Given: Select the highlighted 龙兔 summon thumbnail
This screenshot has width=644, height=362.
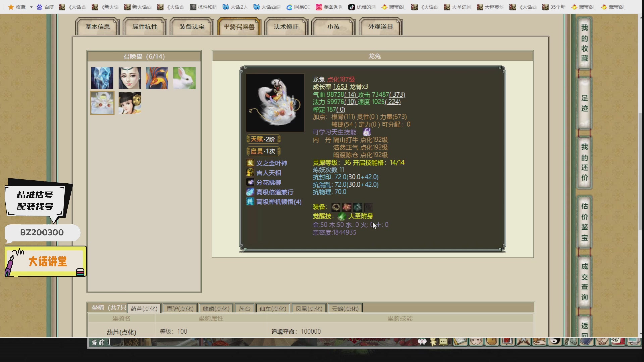Looking at the screenshot, I should (102, 103).
